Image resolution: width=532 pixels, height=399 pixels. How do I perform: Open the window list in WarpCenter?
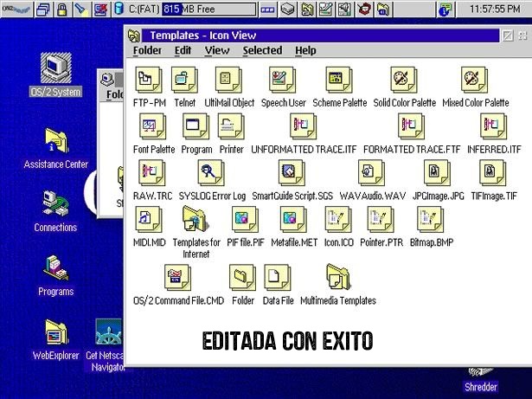pos(43,10)
